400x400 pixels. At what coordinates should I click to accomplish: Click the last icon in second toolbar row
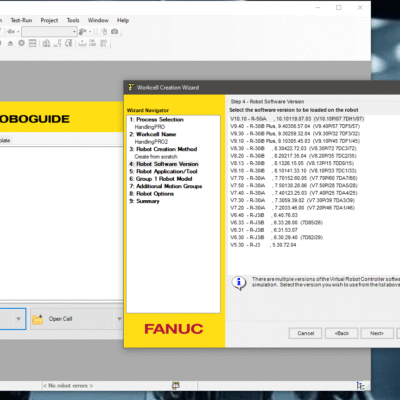coord(104,43)
